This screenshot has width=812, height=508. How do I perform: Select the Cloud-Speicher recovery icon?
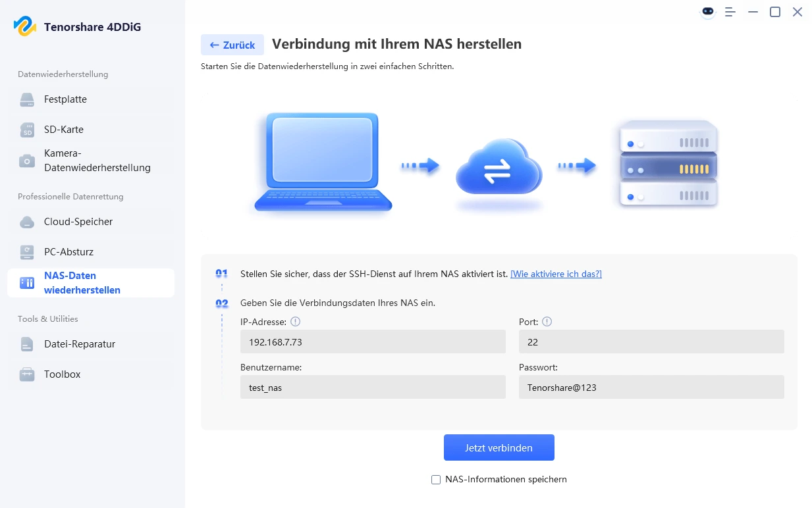tap(26, 222)
